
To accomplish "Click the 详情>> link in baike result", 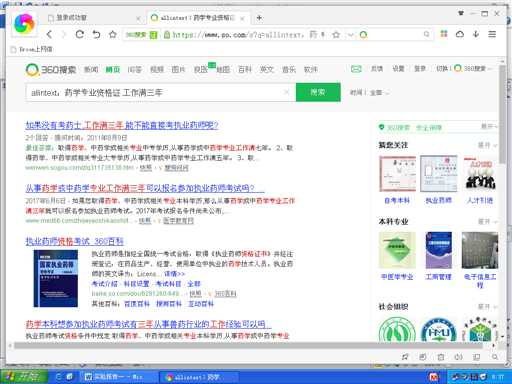I will [174, 274].
